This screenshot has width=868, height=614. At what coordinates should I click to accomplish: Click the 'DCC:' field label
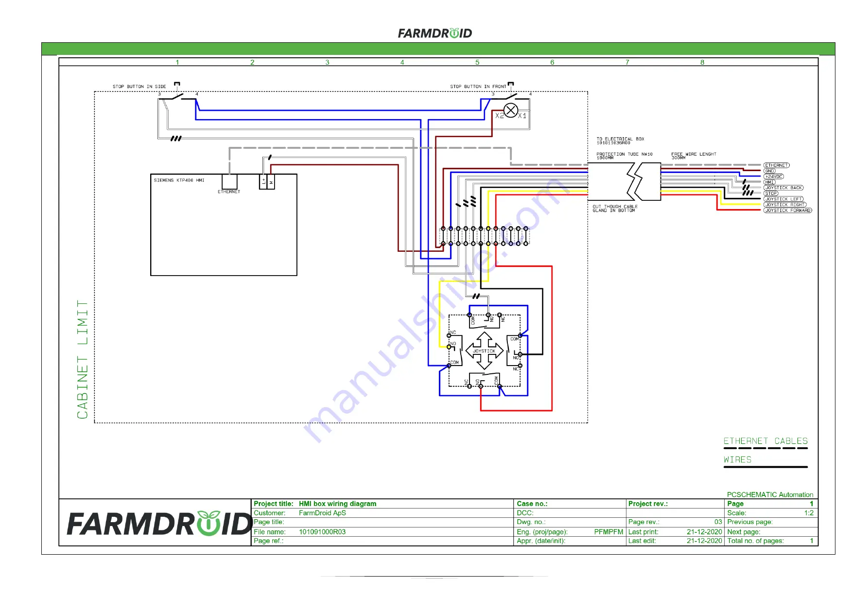[x=525, y=513]
